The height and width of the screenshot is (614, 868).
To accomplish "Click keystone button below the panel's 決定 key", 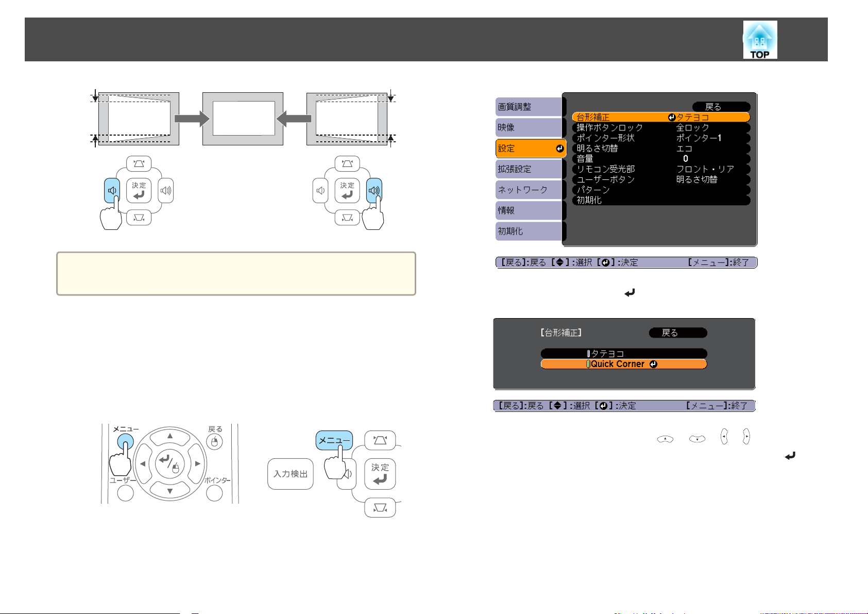I will [380, 508].
